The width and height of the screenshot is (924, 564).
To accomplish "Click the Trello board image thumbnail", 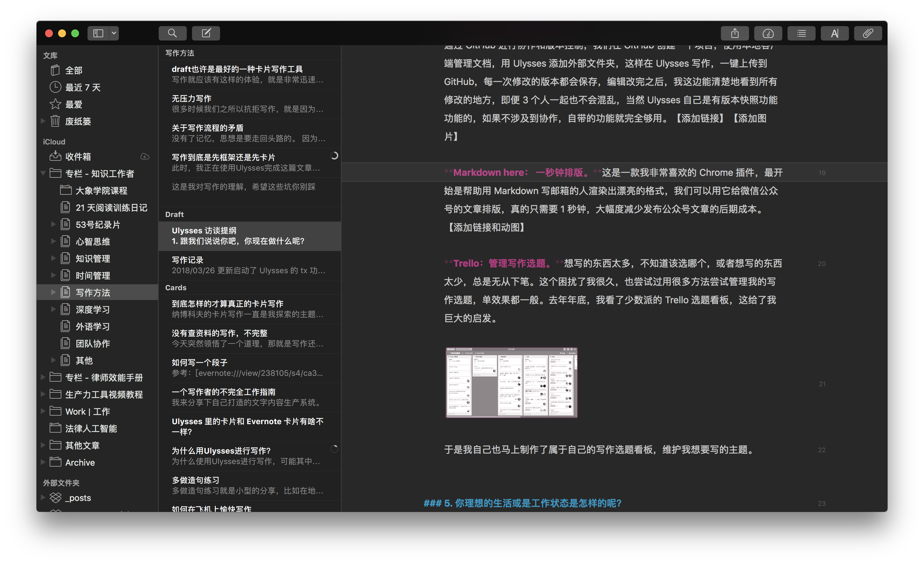I will coord(512,382).
